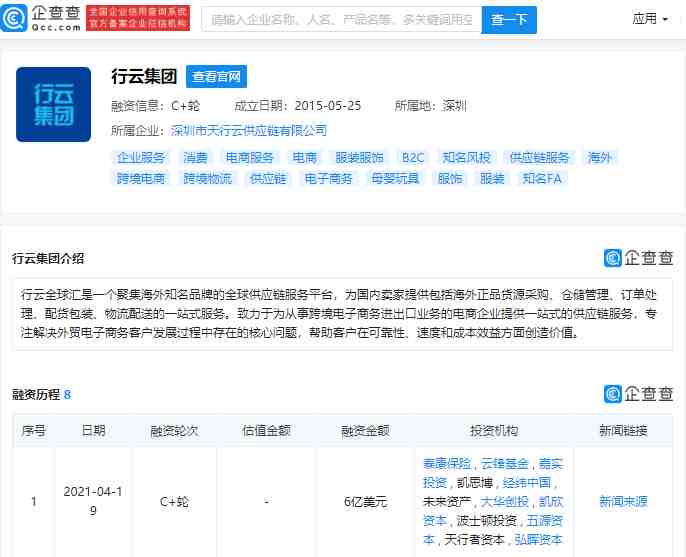Open the 云锋基金 investor link
686x557 pixels.
coord(504,463)
